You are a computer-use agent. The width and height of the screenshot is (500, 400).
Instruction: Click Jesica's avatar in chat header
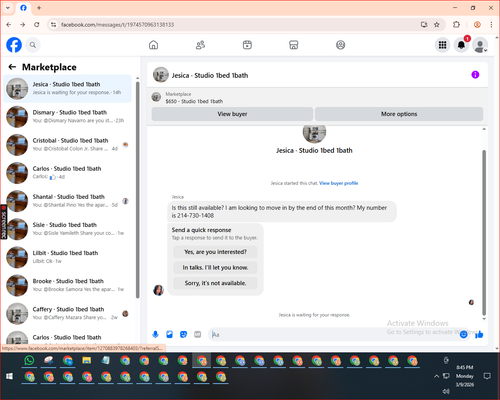point(161,75)
